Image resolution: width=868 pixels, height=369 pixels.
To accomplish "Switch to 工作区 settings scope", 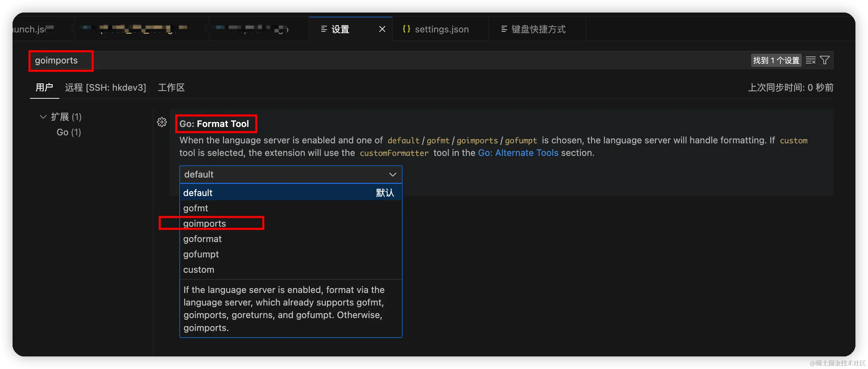I will 171,88.
